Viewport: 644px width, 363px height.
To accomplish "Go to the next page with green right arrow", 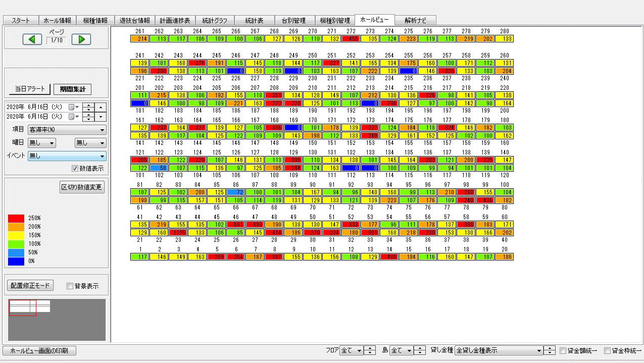I will (81, 39).
